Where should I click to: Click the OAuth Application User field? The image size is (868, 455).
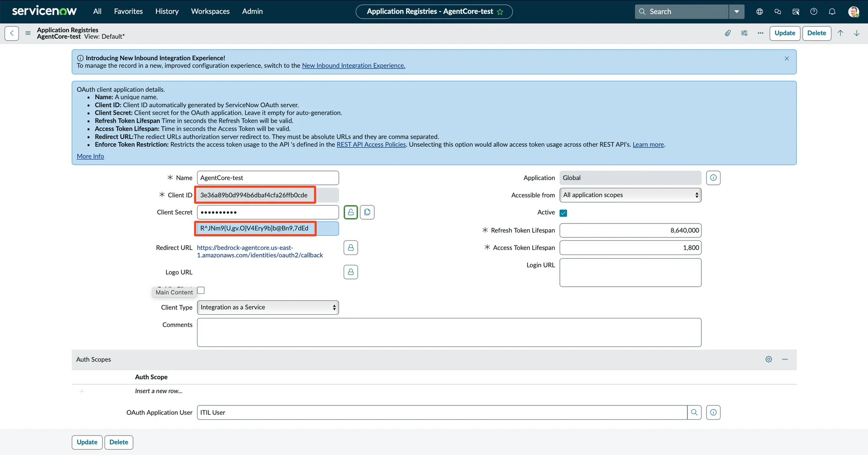pyautogui.click(x=442, y=413)
